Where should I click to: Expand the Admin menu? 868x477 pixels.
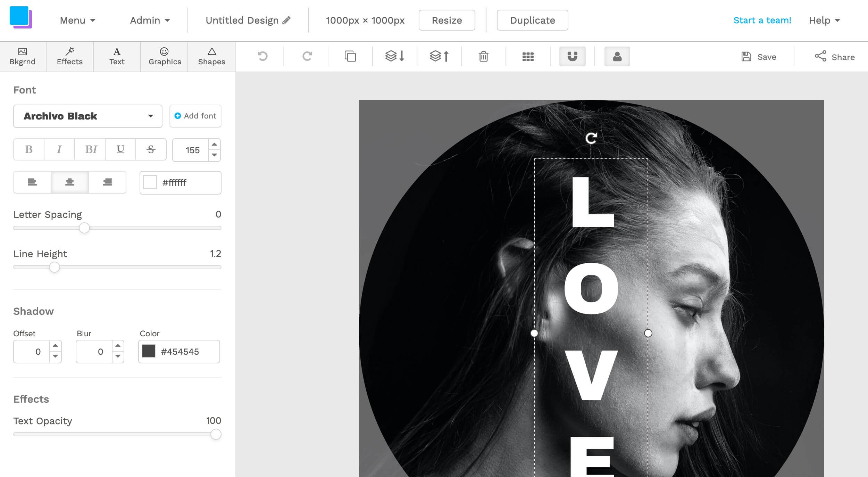(x=149, y=20)
